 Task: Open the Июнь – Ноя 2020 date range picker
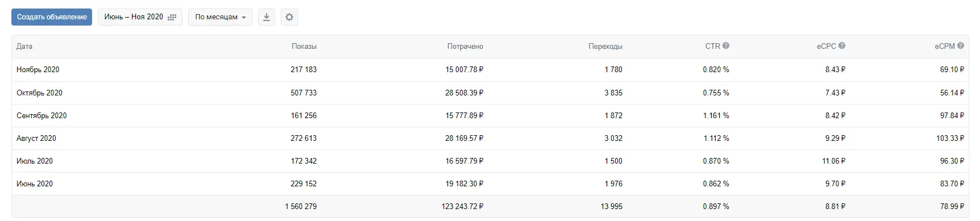click(140, 17)
